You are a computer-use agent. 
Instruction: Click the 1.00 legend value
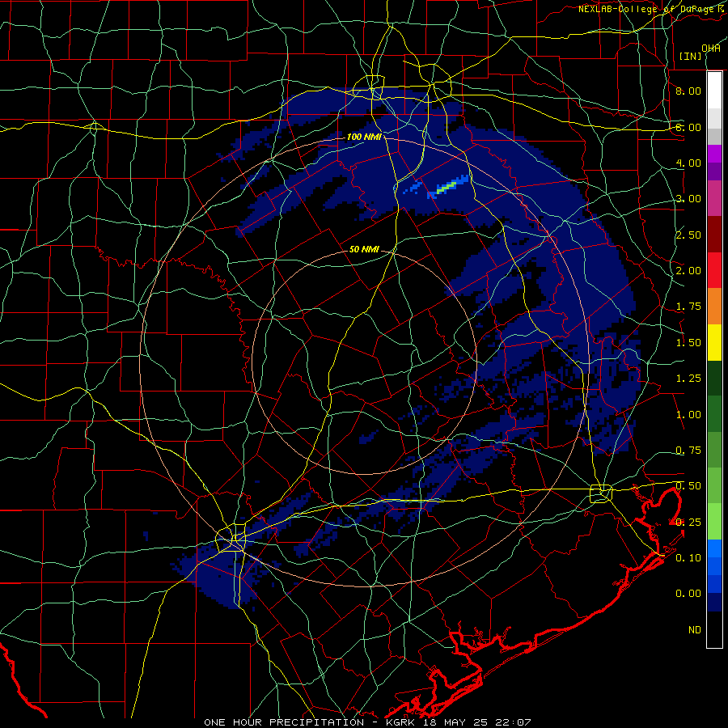(x=688, y=415)
